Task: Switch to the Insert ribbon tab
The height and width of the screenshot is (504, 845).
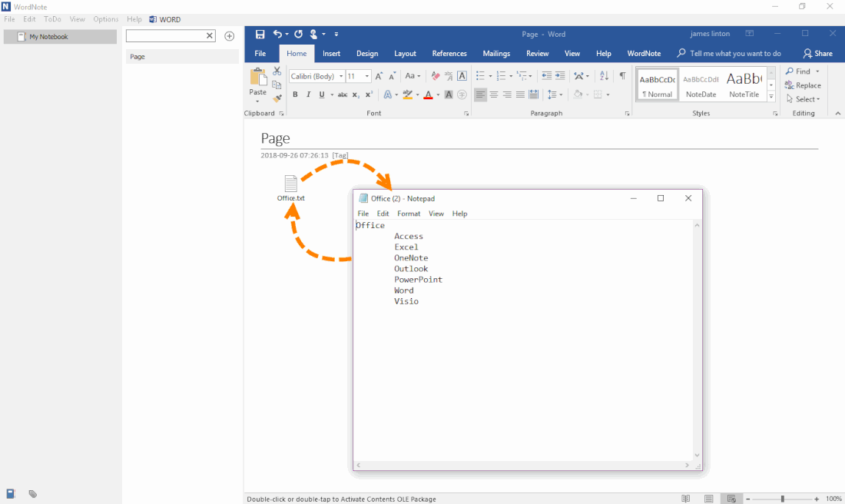Action: [x=331, y=53]
